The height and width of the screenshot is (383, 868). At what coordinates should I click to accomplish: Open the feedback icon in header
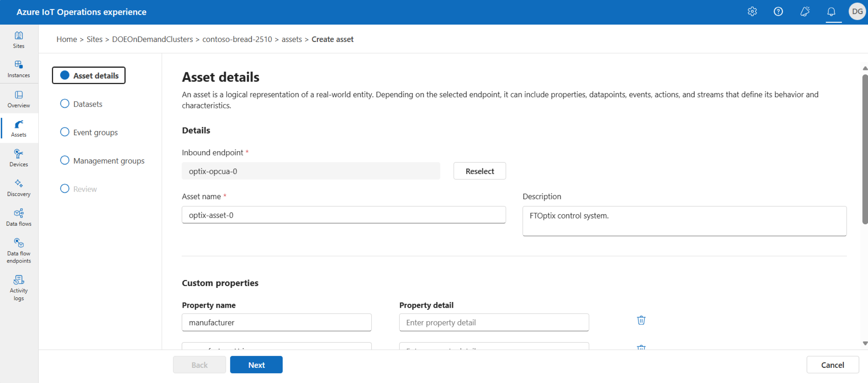[805, 12]
